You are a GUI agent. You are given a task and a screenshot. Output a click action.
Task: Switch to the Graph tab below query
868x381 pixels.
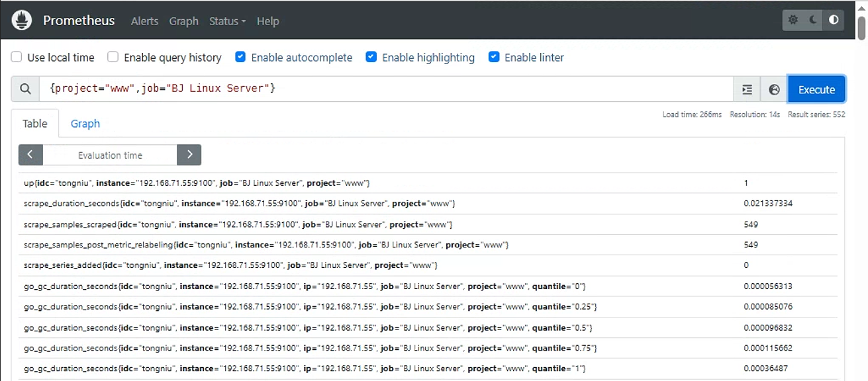(x=85, y=124)
